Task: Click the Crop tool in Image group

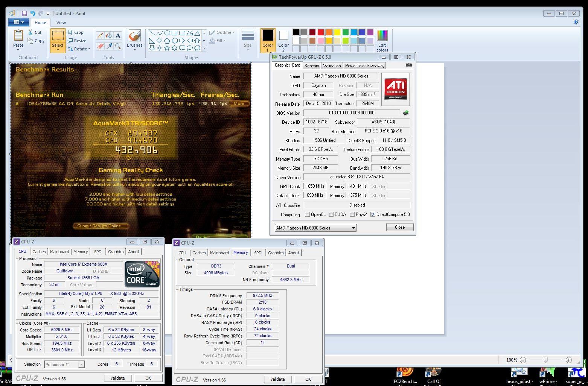Action: click(x=76, y=32)
